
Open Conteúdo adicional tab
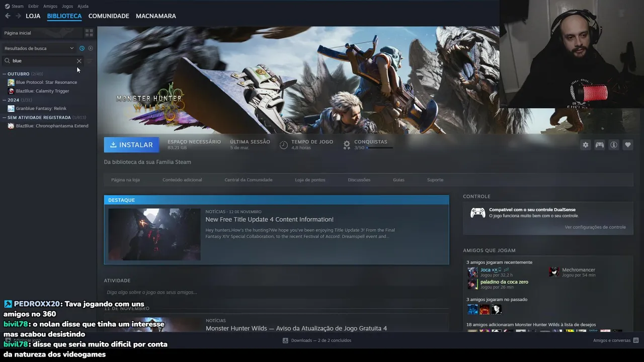182,180
